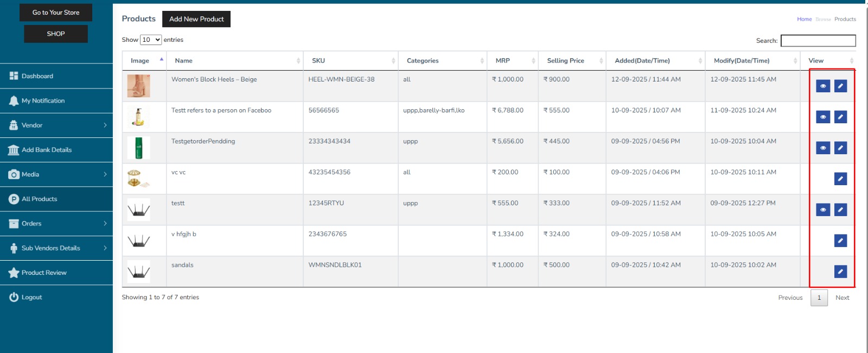This screenshot has width=868, height=353.
Task: Click the edit pencil for Women's Block Heels
Action: (x=840, y=86)
